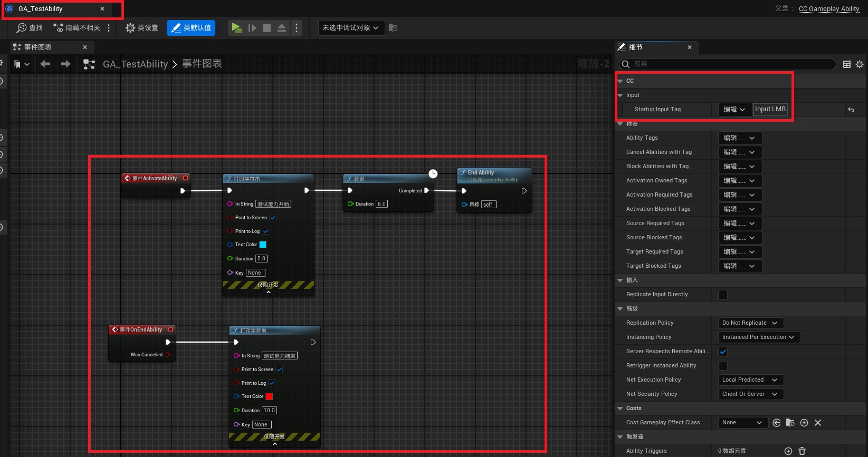This screenshot has width=868, height=457.
Task: Open Cancel Abilities with Tag dropdown
Action: pos(740,152)
